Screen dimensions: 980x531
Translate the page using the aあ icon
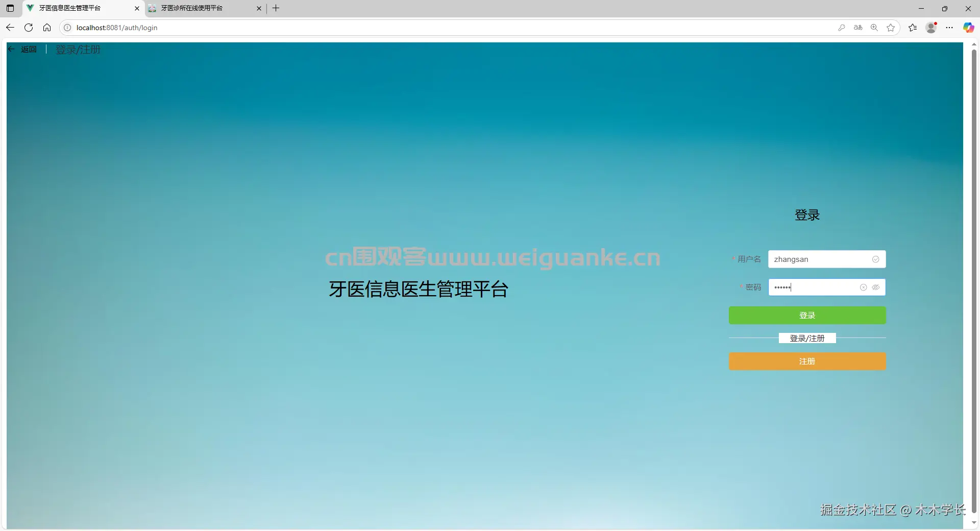pos(858,28)
